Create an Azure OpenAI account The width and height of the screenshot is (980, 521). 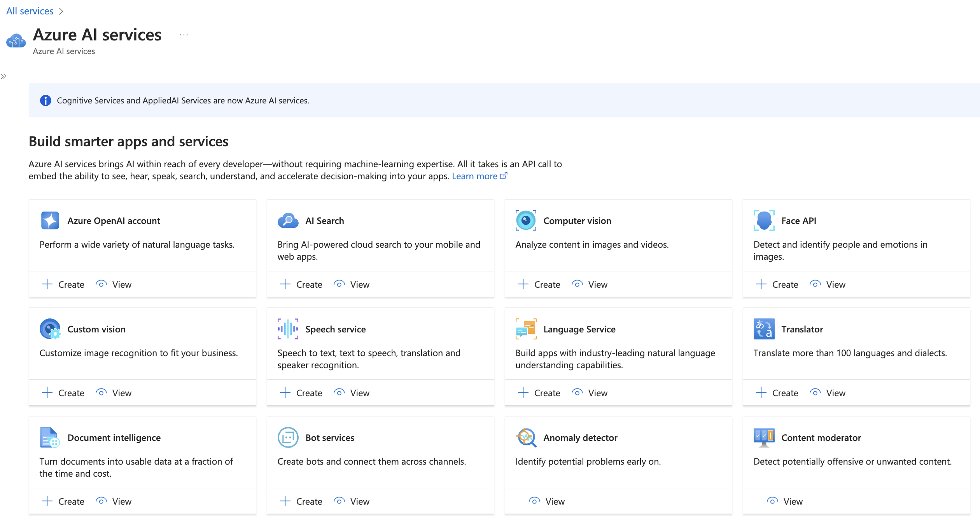[63, 284]
